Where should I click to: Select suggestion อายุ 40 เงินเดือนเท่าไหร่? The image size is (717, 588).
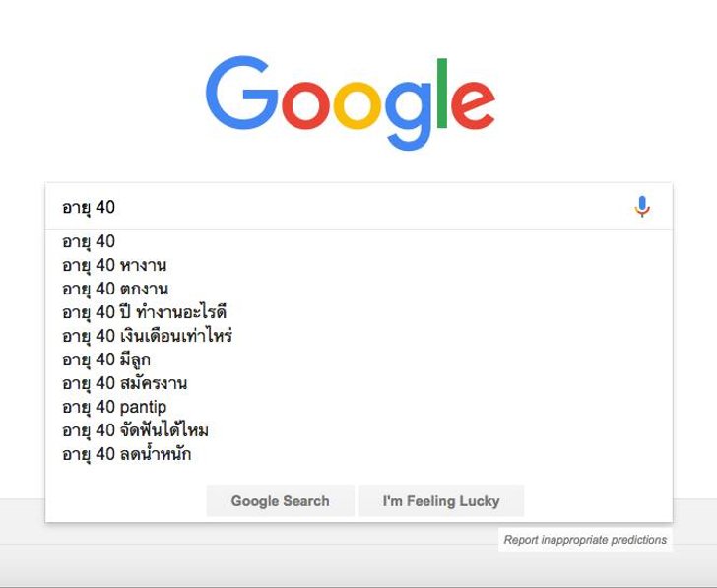pyautogui.click(x=358, y=336)
